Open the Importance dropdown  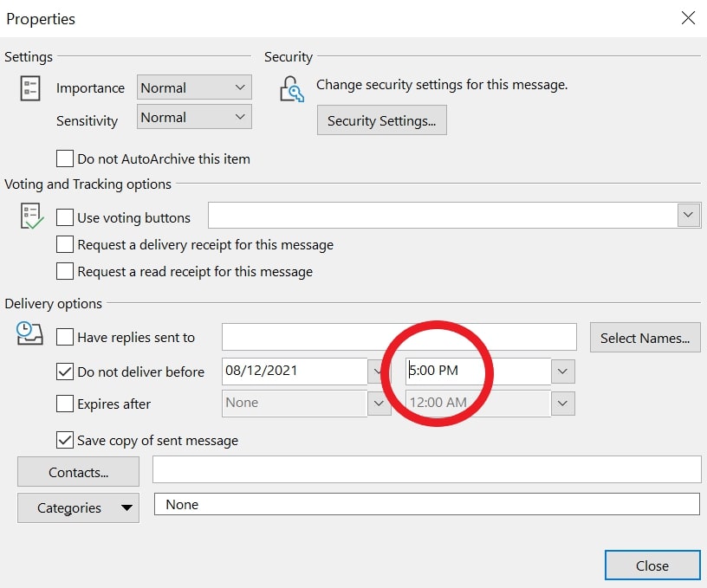(194, 87)
